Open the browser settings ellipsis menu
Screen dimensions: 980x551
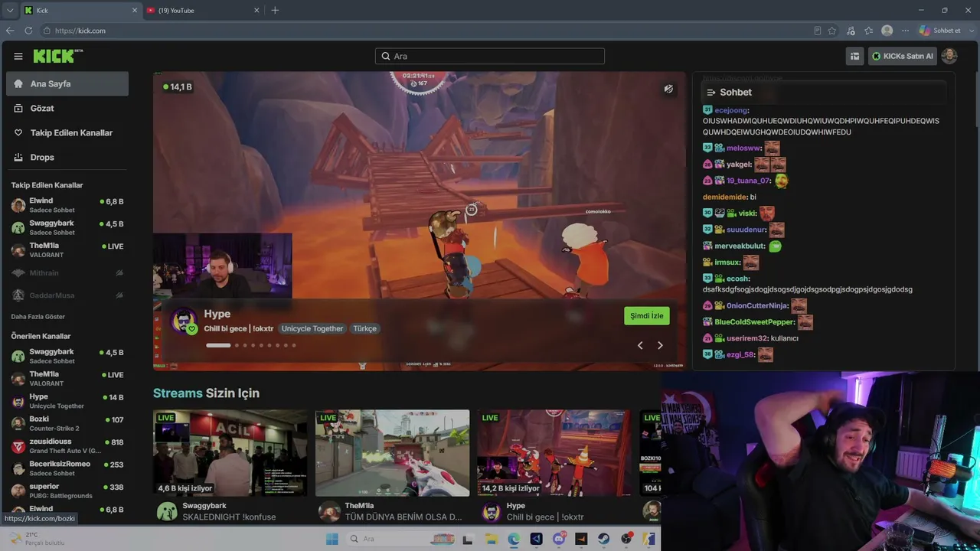click(905, 31)
